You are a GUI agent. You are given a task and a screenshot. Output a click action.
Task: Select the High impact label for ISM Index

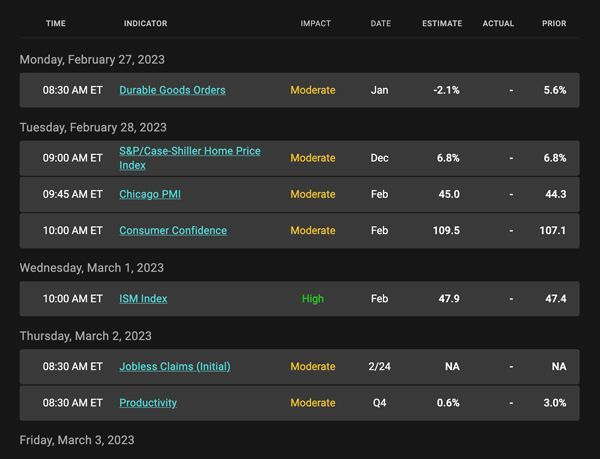click(313, 299)
